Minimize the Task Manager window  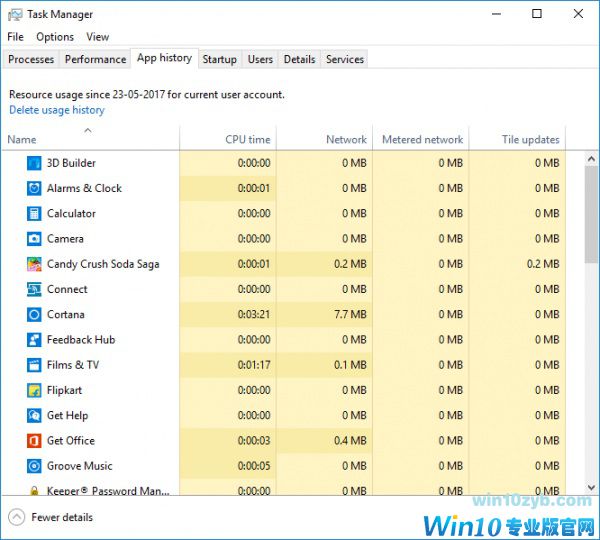click(x=497, y=14)
